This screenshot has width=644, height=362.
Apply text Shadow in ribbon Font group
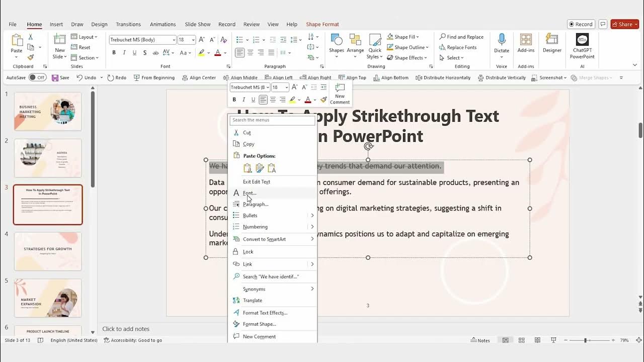(145, 53)
